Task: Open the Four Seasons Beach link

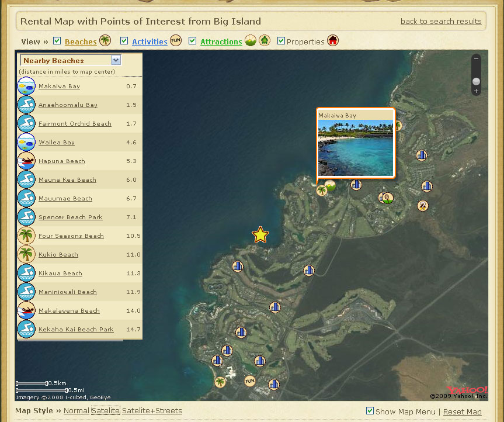Action: click(71, 236)
